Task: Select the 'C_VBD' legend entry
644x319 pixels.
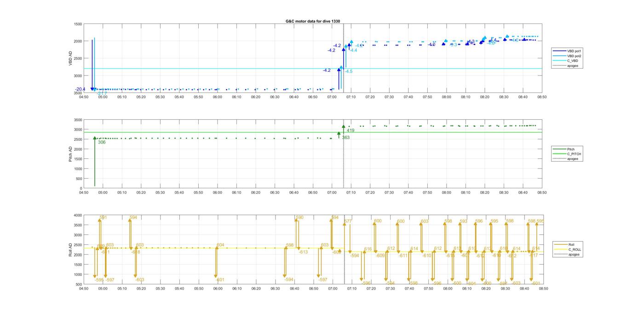Action: (x=572, y=61)
